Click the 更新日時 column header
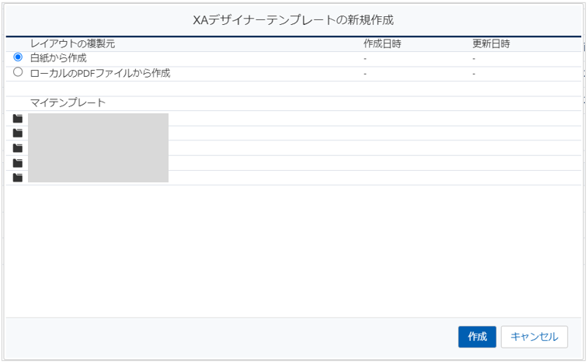The image size is (588, 364). tap(491, 43)
